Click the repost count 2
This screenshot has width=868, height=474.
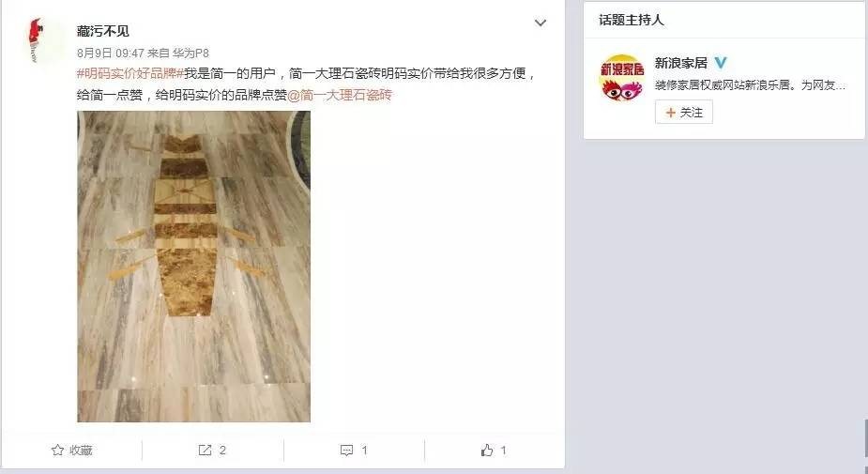(x=222, y=451)
